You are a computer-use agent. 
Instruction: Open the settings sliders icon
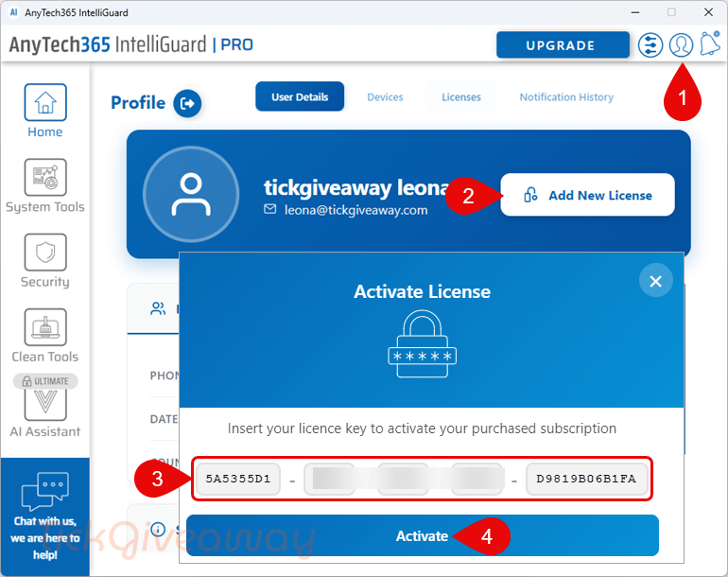[650, 45]
